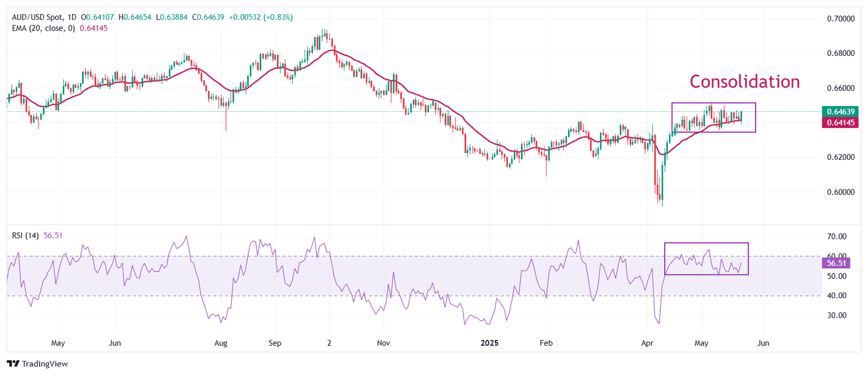This screenshot has width=868, height=375.
Task: Click the Feb label on time axis
Action: click(545, 343)
